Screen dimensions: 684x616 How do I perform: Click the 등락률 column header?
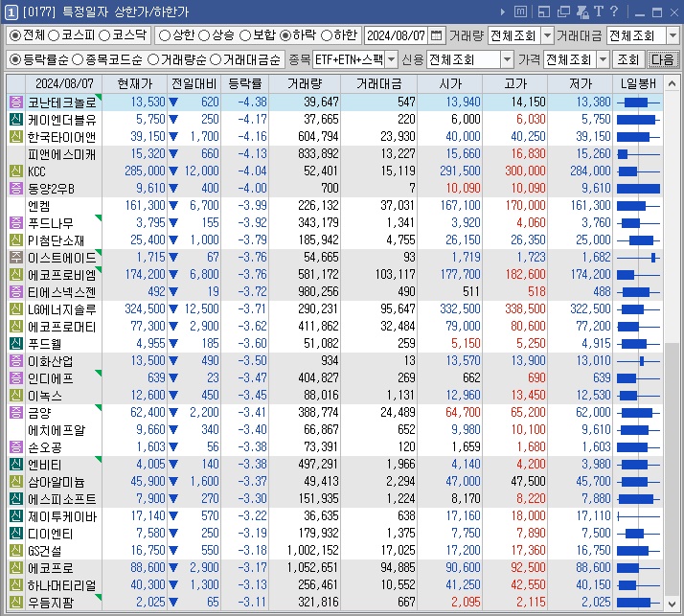pyautogui.click(x=244, y=83)
